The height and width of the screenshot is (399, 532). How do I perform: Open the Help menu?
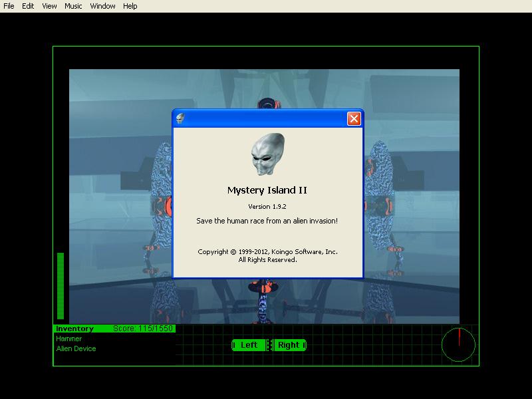[129, 6]
